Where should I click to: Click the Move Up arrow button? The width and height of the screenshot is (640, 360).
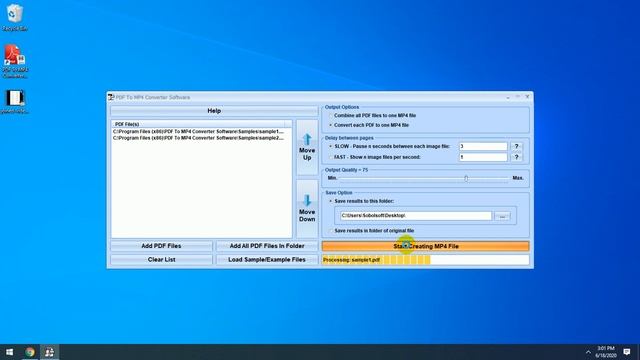[307, 147]
